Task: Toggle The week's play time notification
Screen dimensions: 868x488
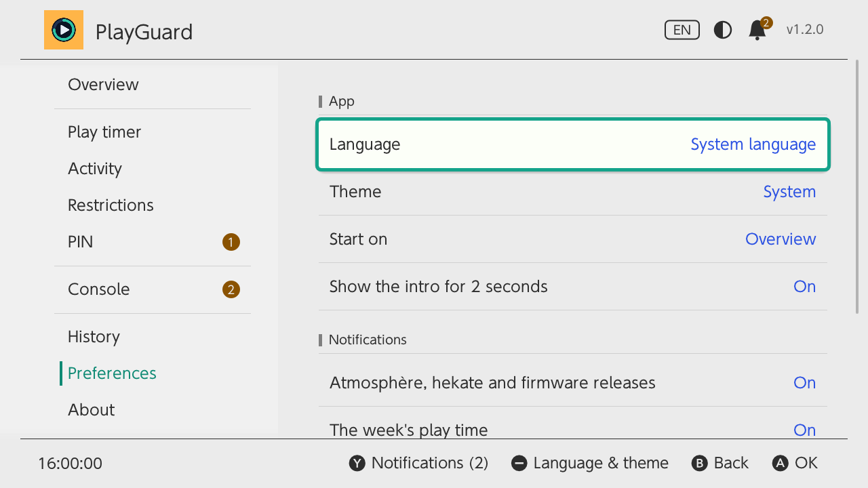Action: [573, 424]
